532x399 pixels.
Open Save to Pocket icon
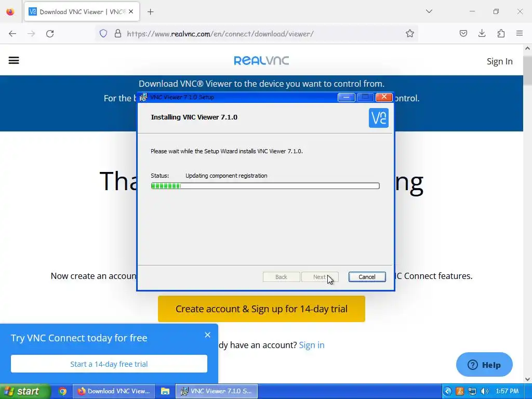tap(463, 33)
